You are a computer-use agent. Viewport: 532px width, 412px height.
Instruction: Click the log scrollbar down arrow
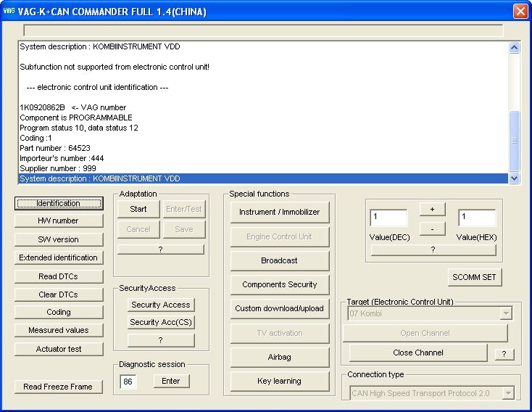click(x=515, y=178)
